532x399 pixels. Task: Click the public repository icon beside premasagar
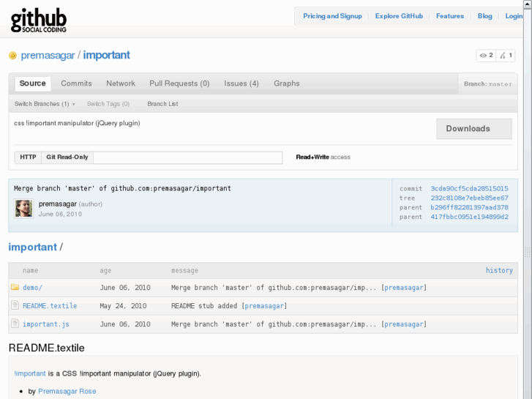tap(12, 56)
